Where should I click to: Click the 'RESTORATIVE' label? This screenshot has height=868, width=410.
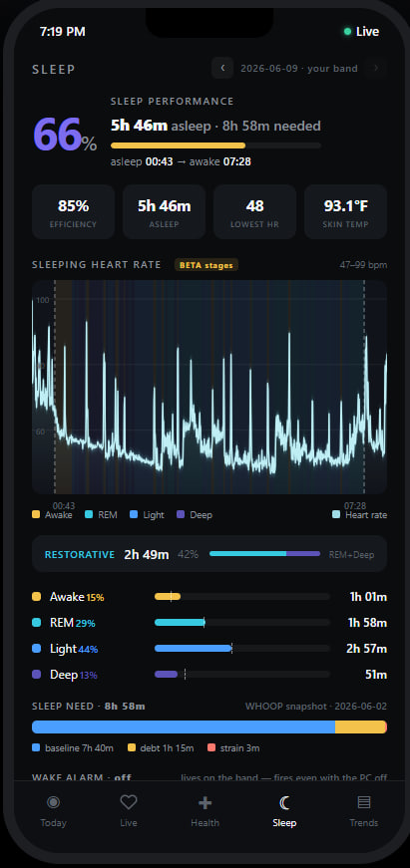[80, 555]
